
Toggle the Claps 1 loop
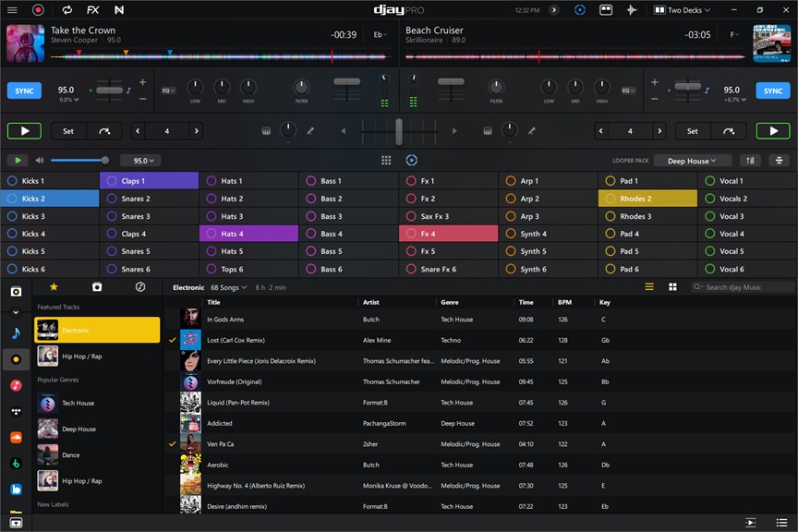click(x=149, y=181)
